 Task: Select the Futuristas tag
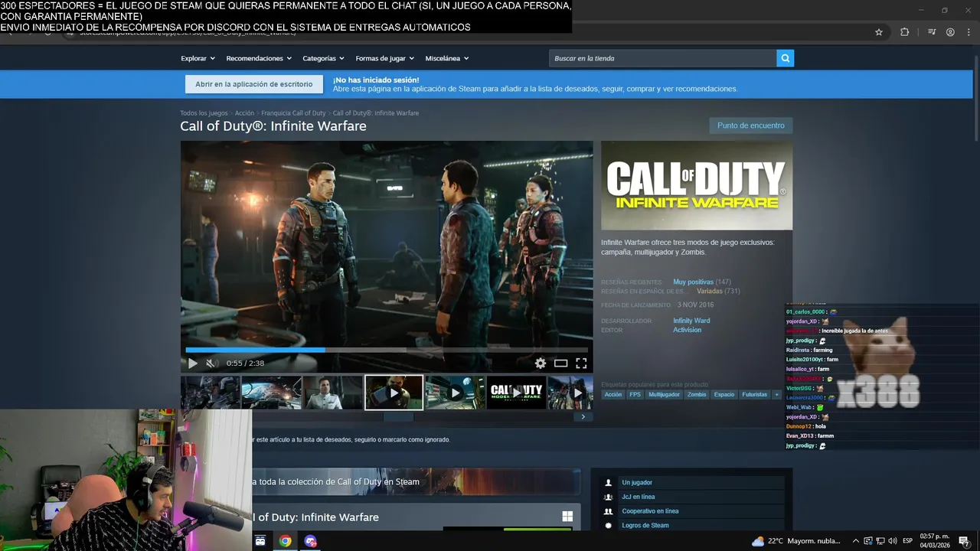pyautogui.click(x=754, y=395)
